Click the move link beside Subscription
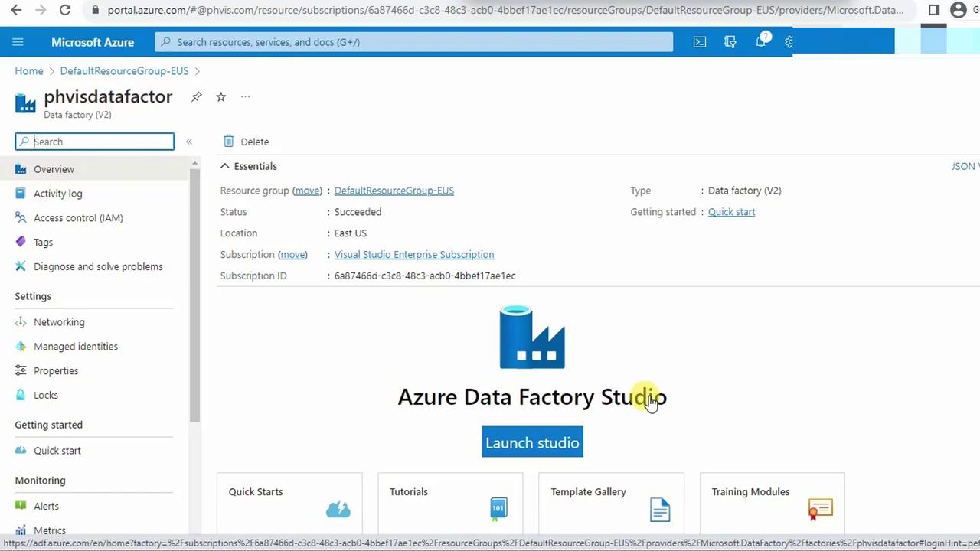Image resolution: width=980 pixels, height=551 pixels. coord(292,255)
